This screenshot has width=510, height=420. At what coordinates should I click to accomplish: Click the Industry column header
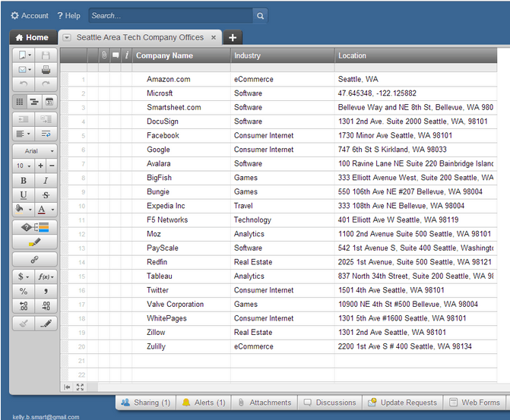click(282, 55)
